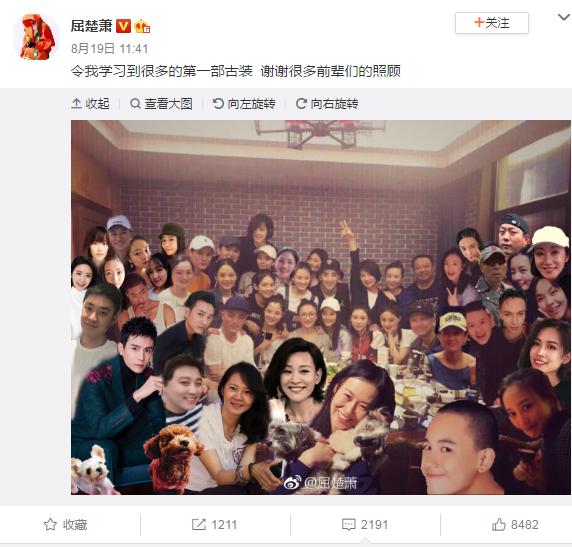Click the rotate-right arrow icon

(301, 104)
